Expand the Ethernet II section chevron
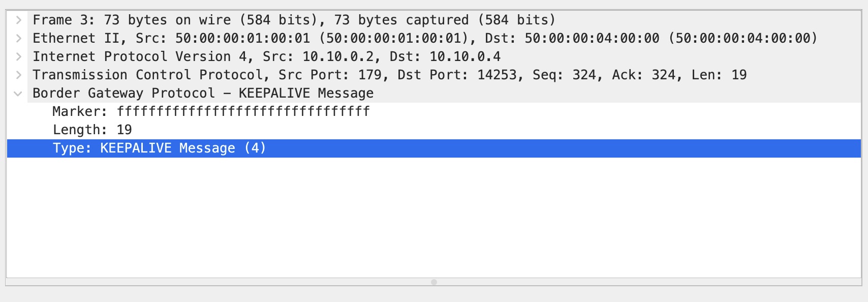The image size is (868, 302). coord(18,39)
